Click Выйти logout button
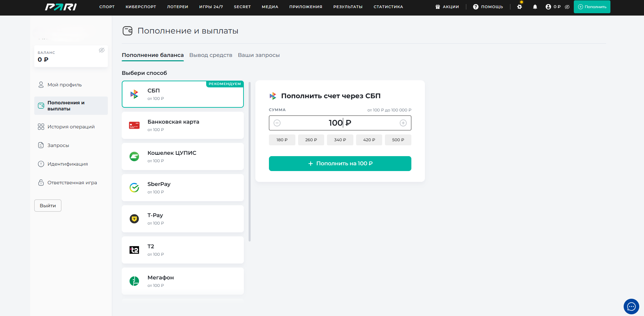This screenshot has width=644, height=316. tap(48, 206)
